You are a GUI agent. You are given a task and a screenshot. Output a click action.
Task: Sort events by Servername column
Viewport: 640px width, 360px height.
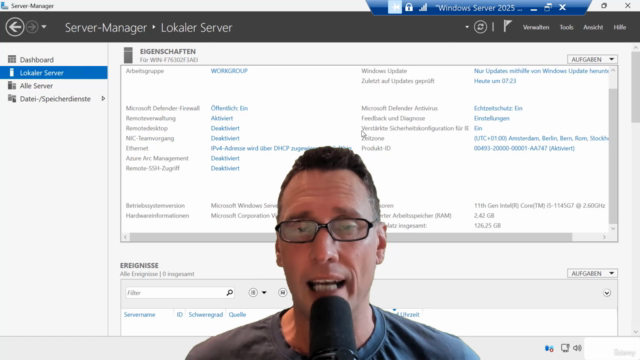(140, 315)
